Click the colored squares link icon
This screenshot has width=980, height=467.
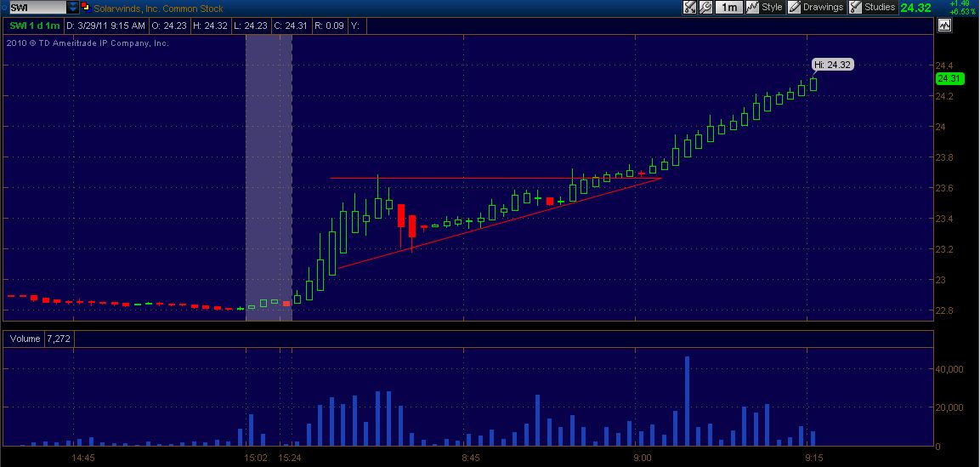[86, 8]
